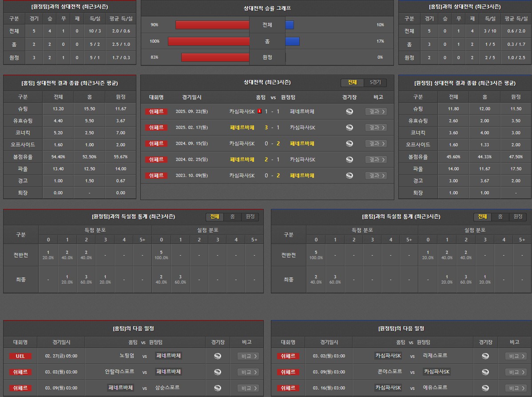
Task: Open 결과 for the 2024.02.25 match
Action: [376, 160]
